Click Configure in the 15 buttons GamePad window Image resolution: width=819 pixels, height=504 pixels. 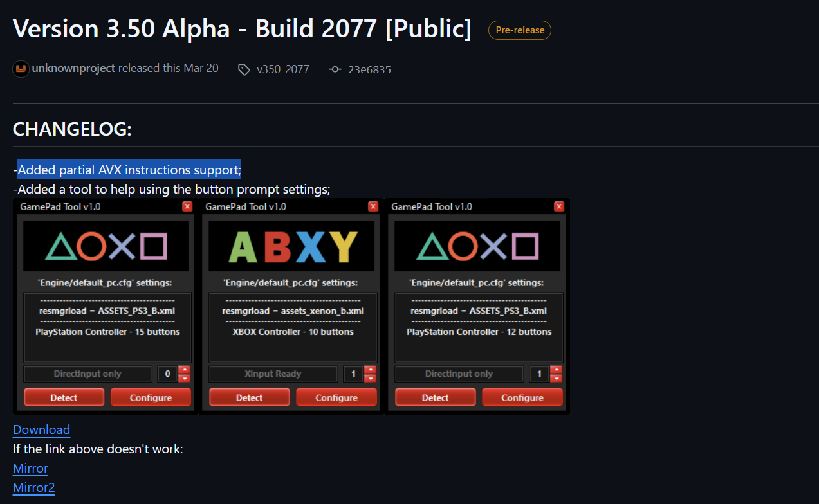151,397
